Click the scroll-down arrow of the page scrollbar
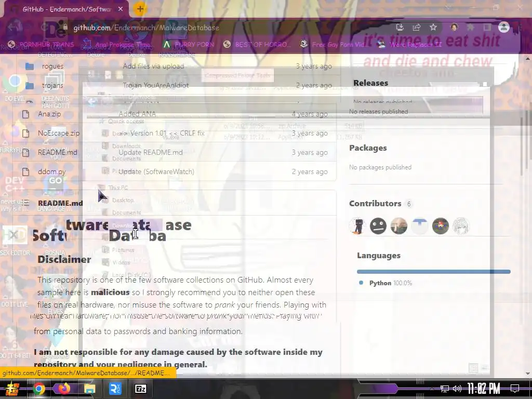Screen dimensions: 532x399 click(528, 374)
